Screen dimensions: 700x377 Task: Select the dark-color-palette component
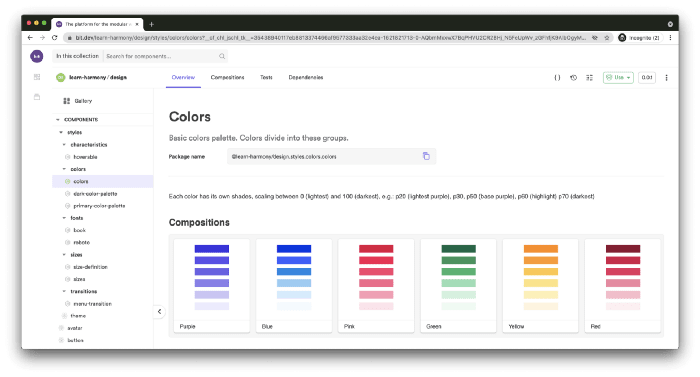95,194
